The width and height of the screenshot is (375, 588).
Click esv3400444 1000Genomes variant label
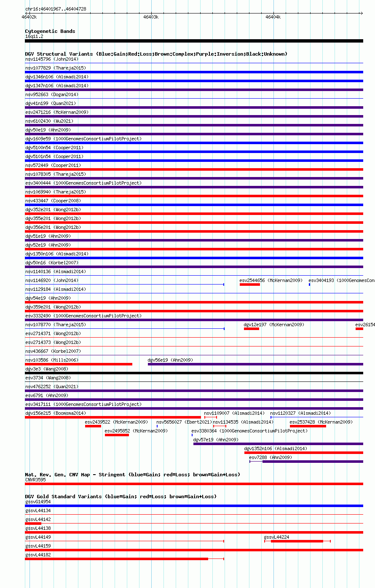click(83, 183)
